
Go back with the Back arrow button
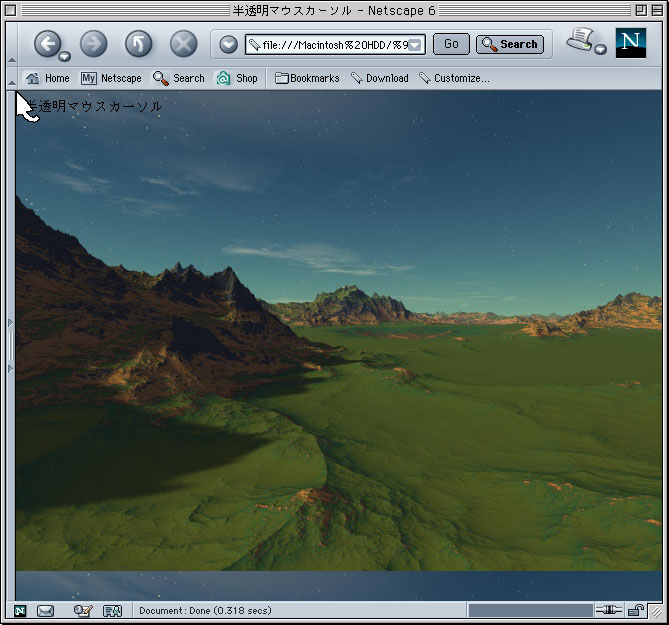pyautogui.click(x=47, y=44)
